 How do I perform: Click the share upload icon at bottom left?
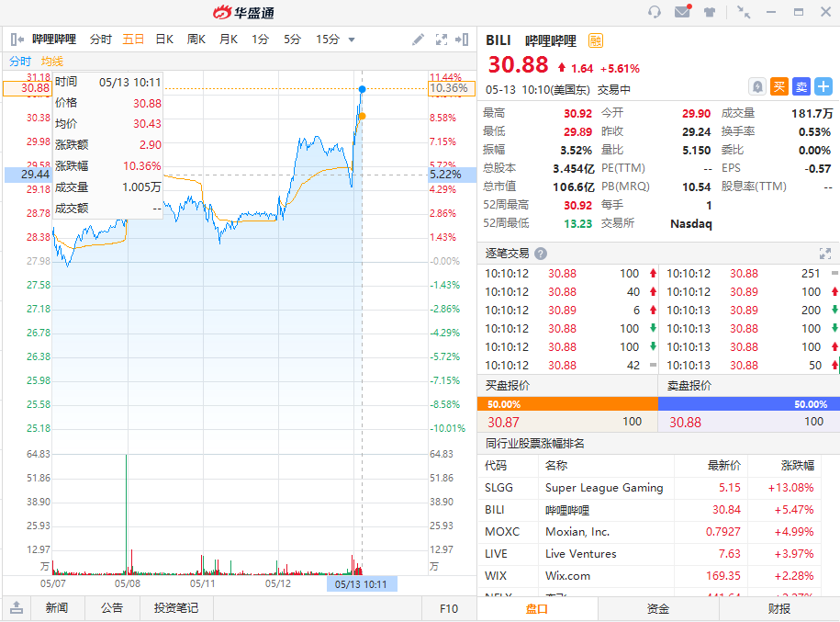tap(17, 607)
